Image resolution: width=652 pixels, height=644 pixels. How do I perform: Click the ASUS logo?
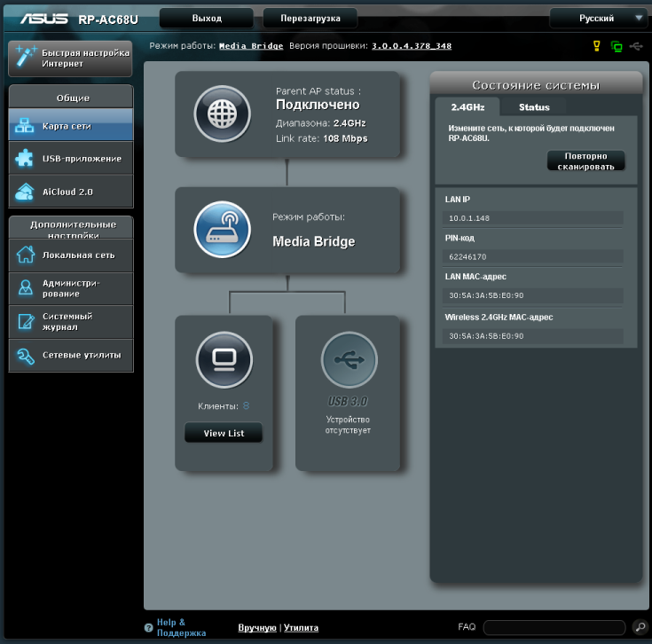pos(44,19)
